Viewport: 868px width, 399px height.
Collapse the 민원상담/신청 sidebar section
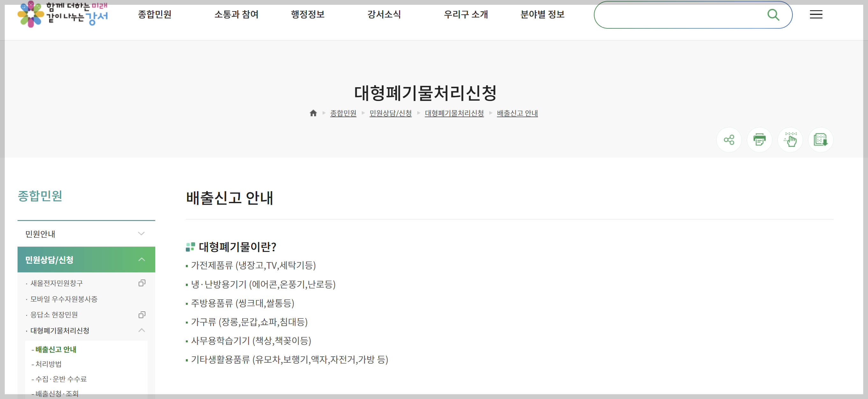click(142, 260)
